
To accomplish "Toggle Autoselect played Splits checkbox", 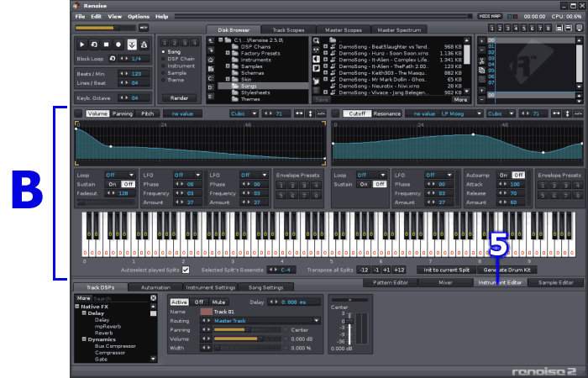I will [186, 270].
